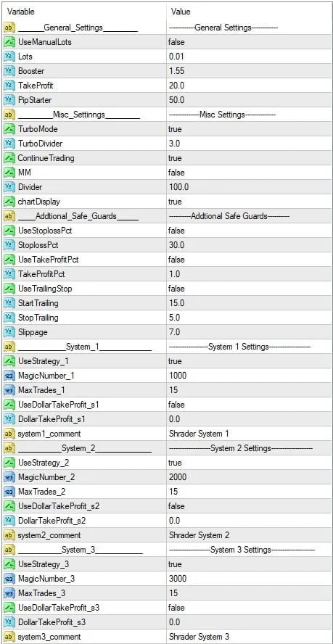The width and height of the screenshot is (333, 644).
Task: Open the UseStrategy_2 value dropdown
Action: pos(250,463)
